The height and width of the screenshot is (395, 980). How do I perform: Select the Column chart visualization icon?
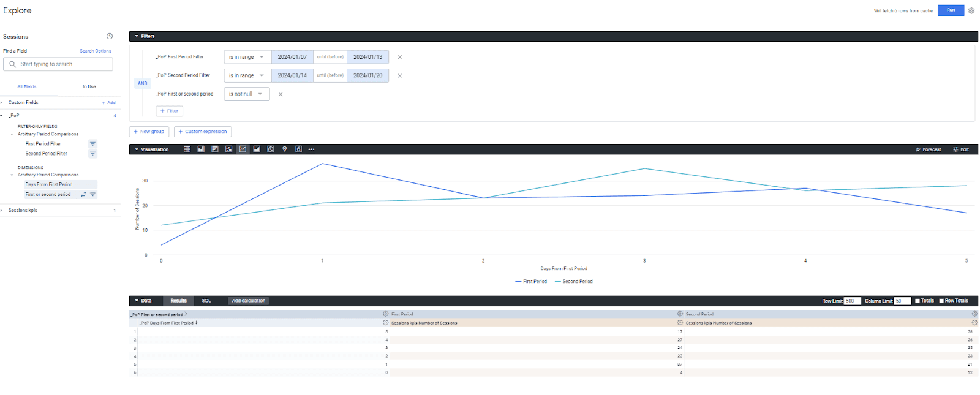click(201, 149)
